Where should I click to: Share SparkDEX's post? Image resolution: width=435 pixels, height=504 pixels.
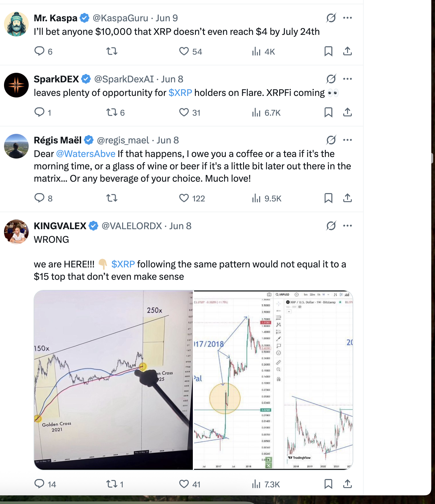[347, 112]
